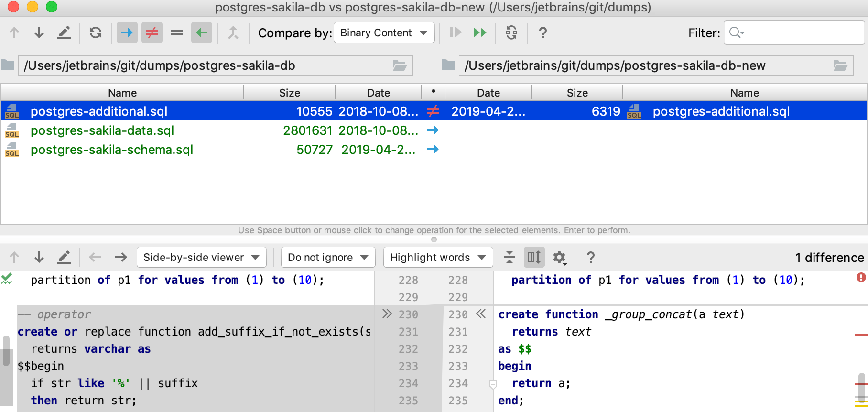Select postgres-sakila-data.sql file row
This screenshot has width=868, height=412.
[x=220, y=130]
